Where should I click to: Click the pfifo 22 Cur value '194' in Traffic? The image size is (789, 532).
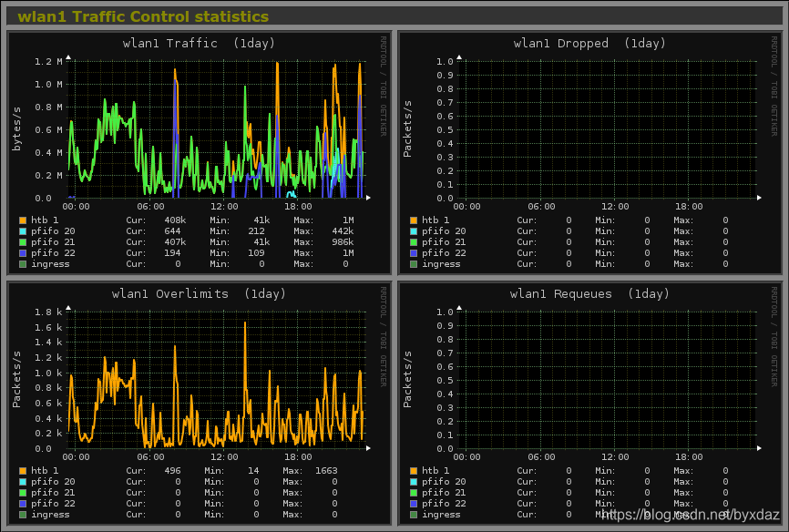click(x=172, y=253)
